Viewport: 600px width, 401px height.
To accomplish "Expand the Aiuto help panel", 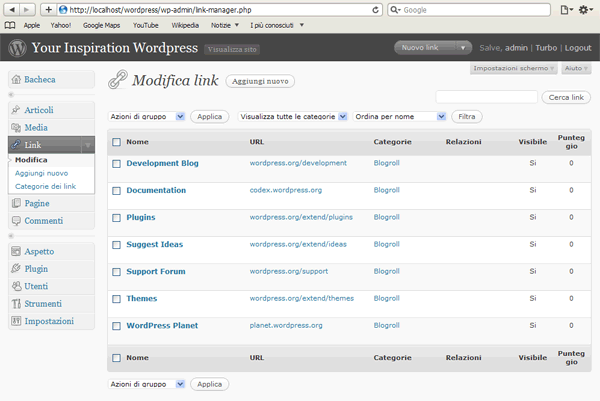I will click(x=576, y=68).
